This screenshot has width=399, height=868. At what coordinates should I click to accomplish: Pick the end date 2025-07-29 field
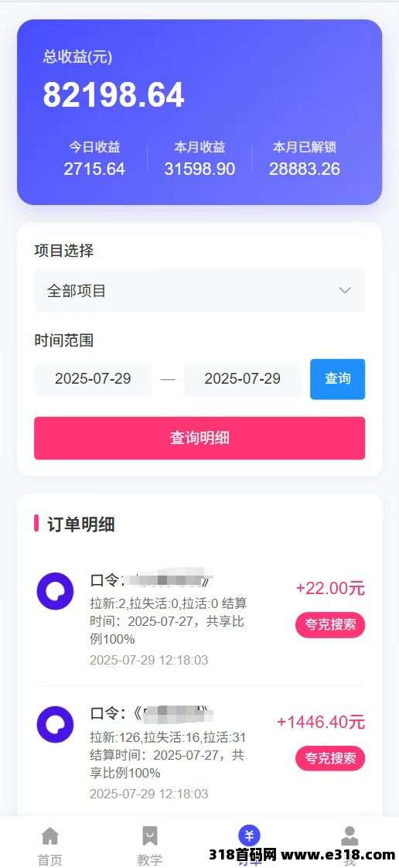pos(242,378)
